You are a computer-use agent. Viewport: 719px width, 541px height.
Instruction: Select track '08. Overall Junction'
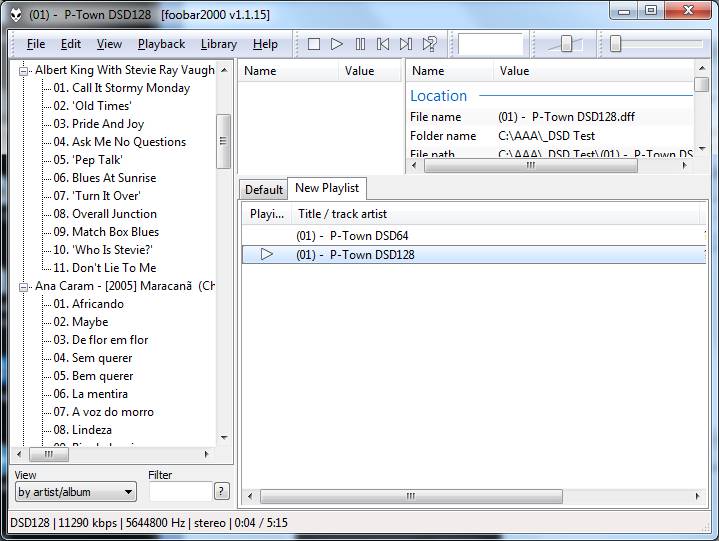click(x=105, y=214)
